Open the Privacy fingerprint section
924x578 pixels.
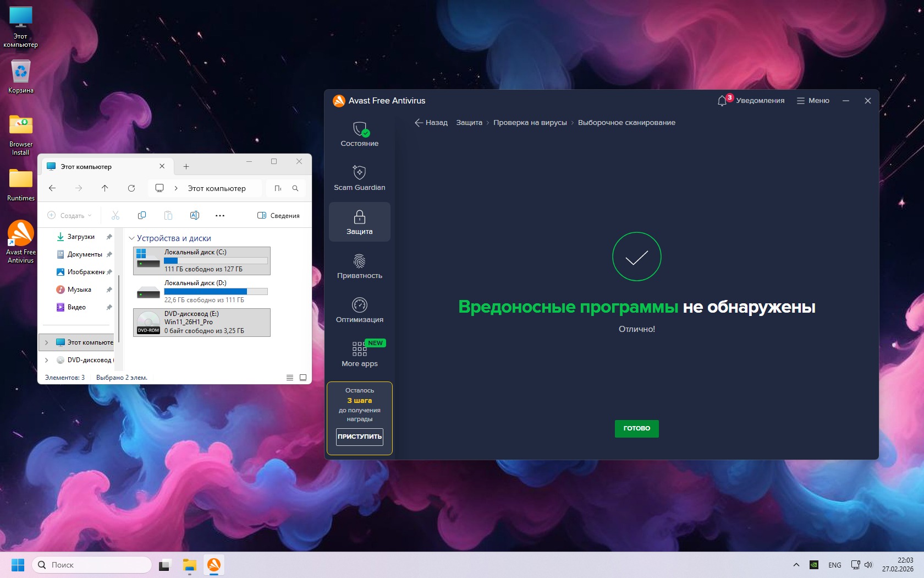click(359, 266)
